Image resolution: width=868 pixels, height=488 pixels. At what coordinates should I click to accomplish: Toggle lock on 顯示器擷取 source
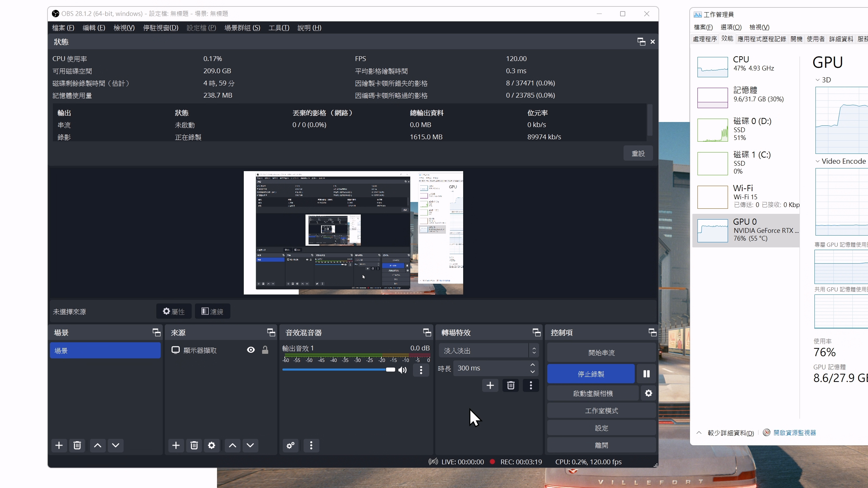[265, 350]
